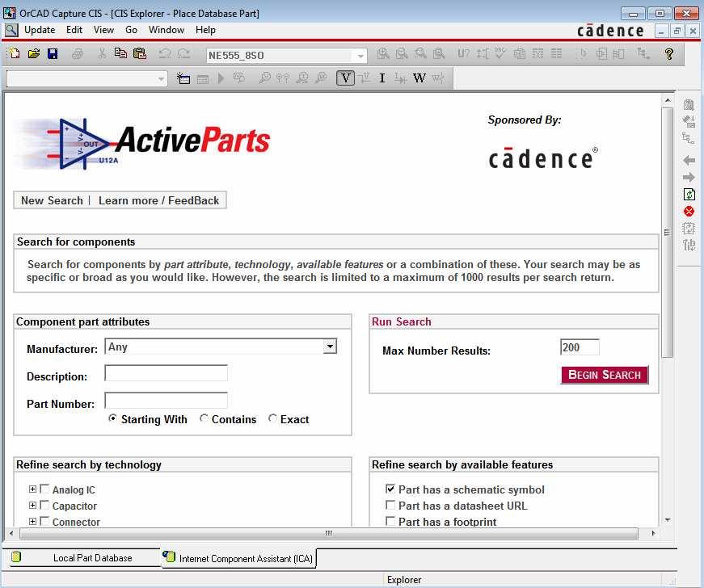Open the Go menu
The image size is (704, 588).
(x=131, y=30)
